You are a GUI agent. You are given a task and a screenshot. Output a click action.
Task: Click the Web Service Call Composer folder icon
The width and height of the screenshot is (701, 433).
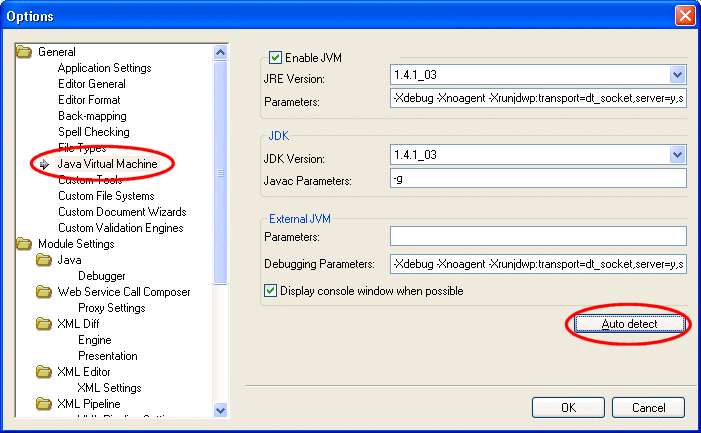tap(44, 292)
